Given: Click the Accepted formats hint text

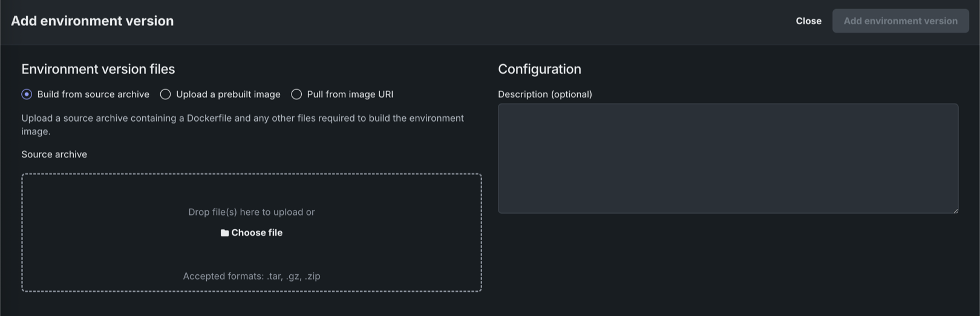Looking at the screenshot, I should pos(252,276).
